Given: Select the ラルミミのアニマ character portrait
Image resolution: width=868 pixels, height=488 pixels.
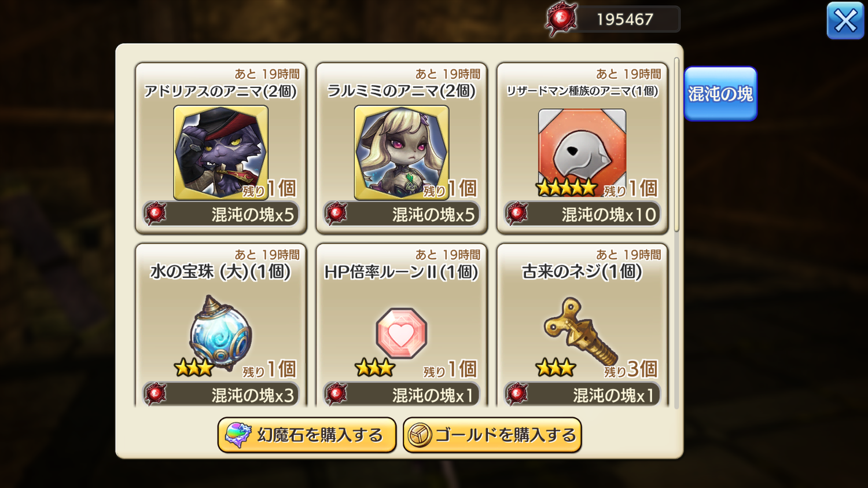Looking at the screenshot, I should click(x=401, y=152).
